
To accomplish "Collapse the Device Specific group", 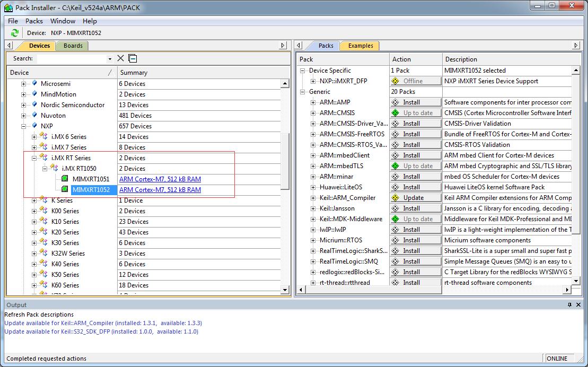I will (x=302, y=71).
